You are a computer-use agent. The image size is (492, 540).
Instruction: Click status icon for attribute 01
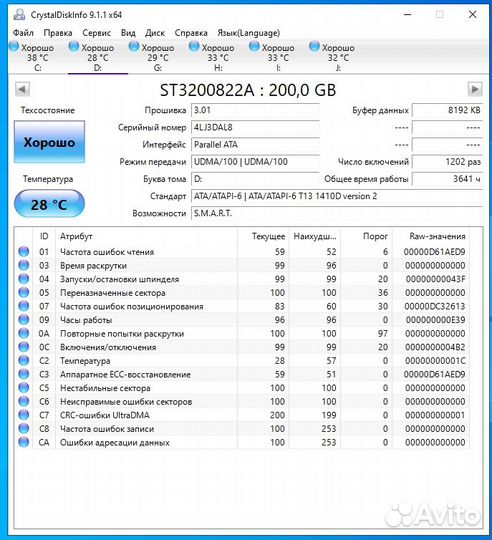[24, 252]
